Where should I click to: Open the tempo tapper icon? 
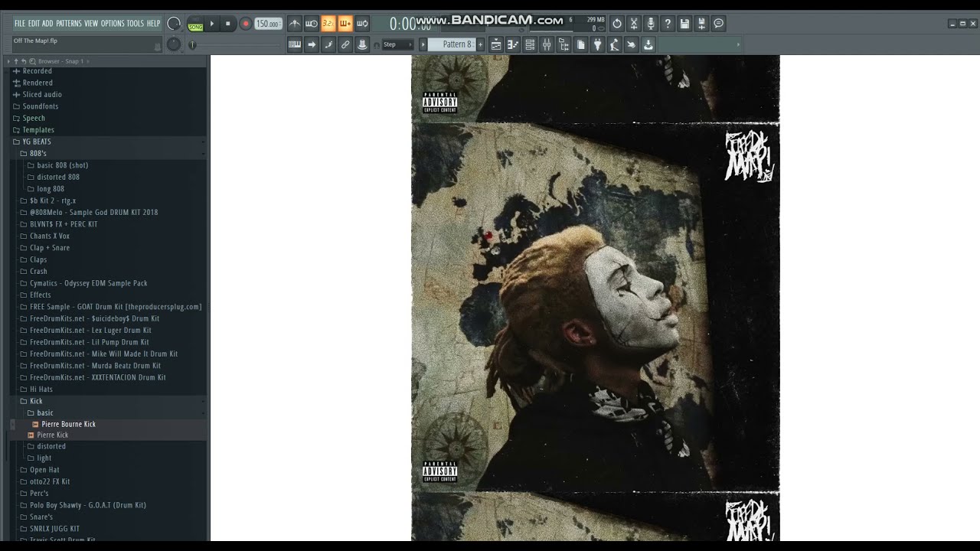click(x=614, y=44)
